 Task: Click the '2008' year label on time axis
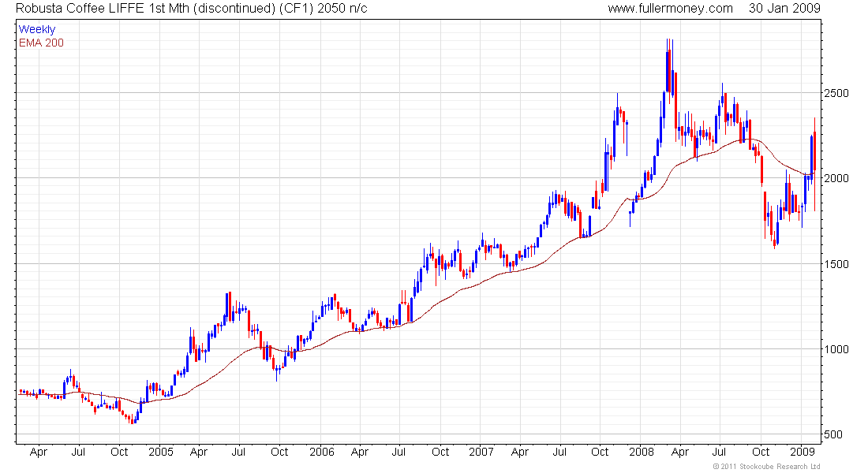click(641, 452)
